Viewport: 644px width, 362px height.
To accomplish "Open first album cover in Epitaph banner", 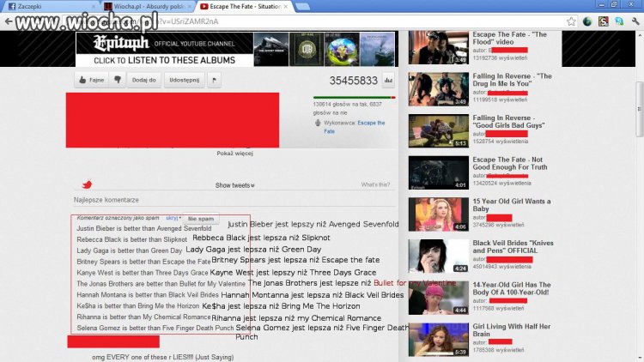I will coord(271,49).
